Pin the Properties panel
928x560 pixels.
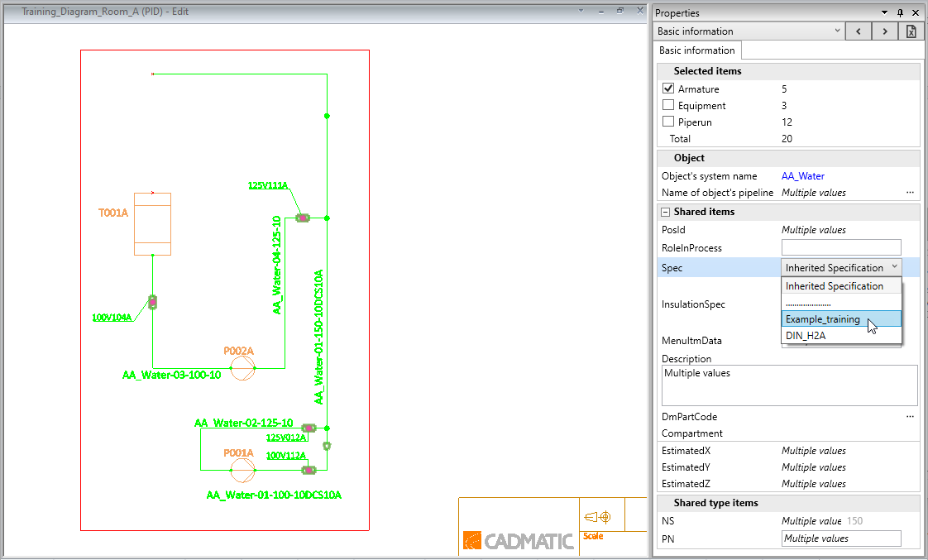(x=900, y=12)
